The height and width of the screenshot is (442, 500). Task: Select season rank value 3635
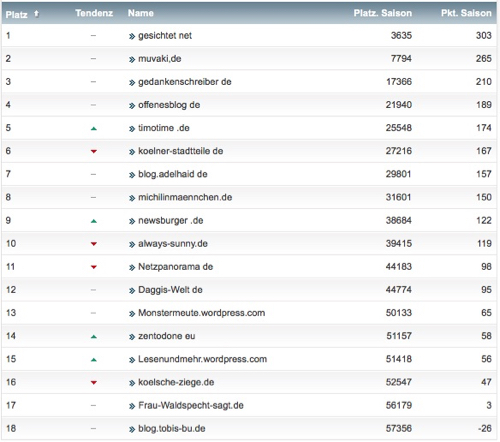tap(401, 35)
